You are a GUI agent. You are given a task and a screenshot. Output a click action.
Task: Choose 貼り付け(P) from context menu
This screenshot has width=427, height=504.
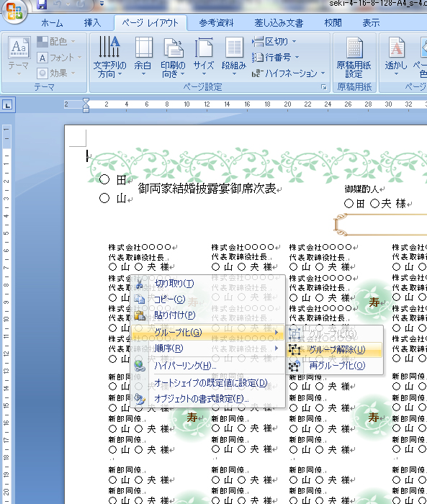click(x=207, y=315)
